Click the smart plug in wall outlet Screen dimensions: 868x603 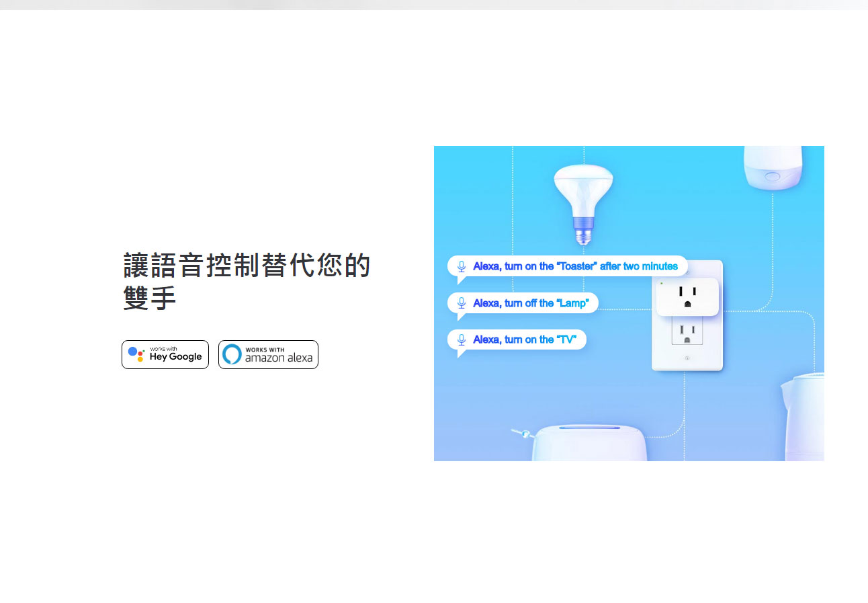pos(687,296)
